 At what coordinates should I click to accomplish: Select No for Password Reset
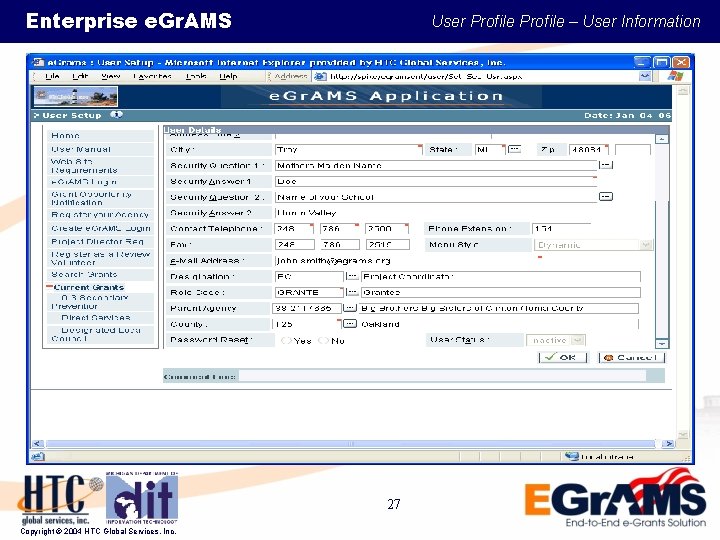324,341
